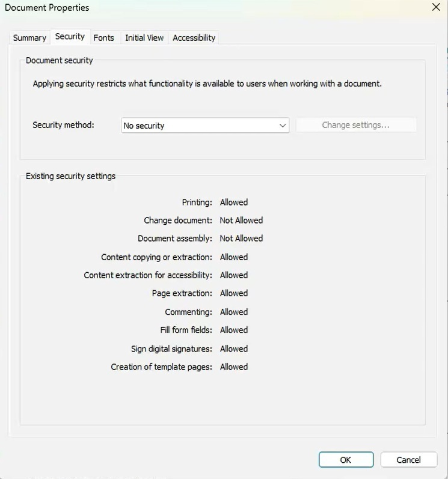
Task: Open the Accessibility tab
Action: 194,38
